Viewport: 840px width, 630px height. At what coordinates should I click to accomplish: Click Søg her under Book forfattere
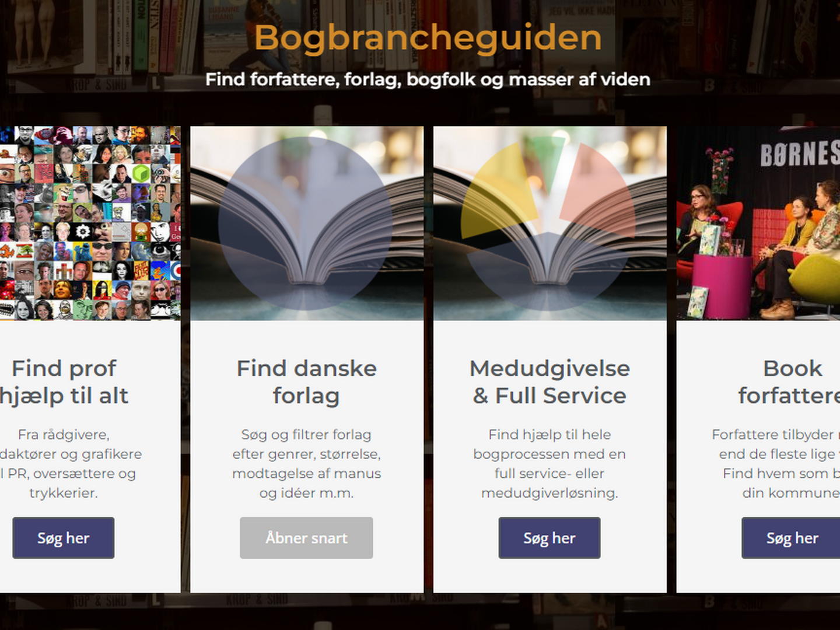click(x=791, y=538)
